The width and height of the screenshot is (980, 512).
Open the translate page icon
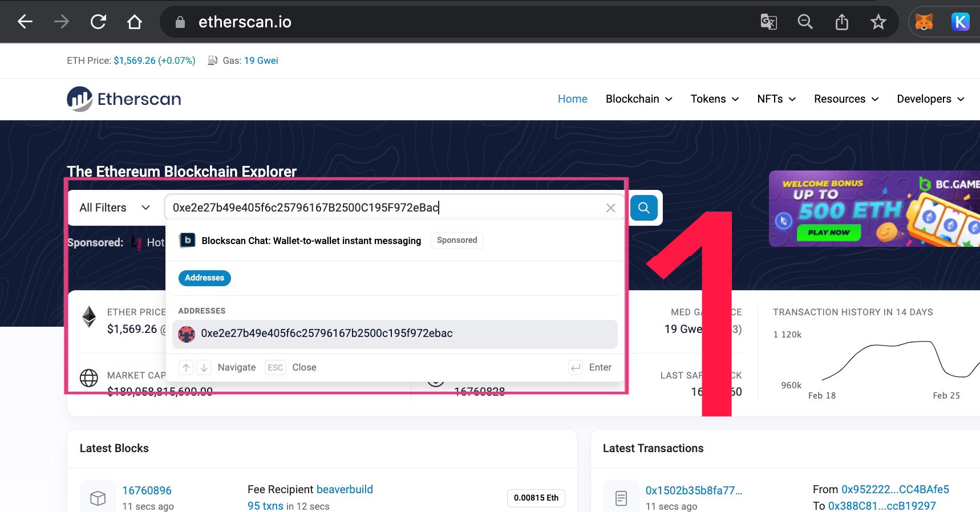pyautogui.click(x=769, y=22)
